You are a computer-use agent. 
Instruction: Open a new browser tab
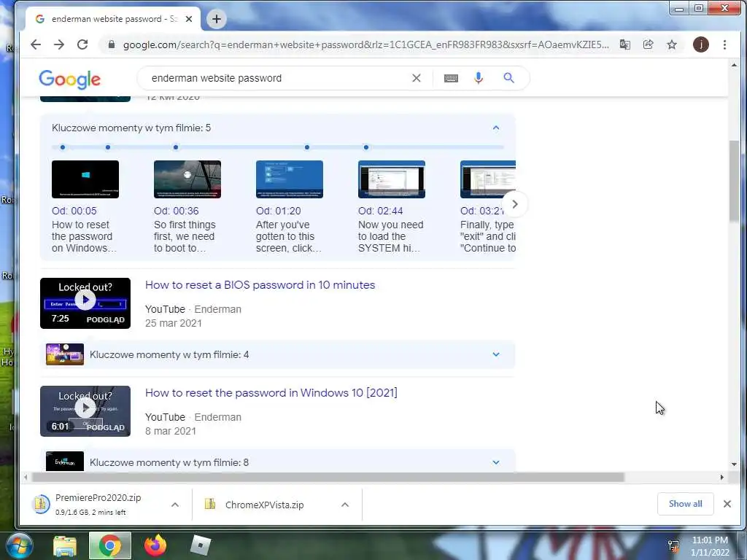tap(216, 19)
